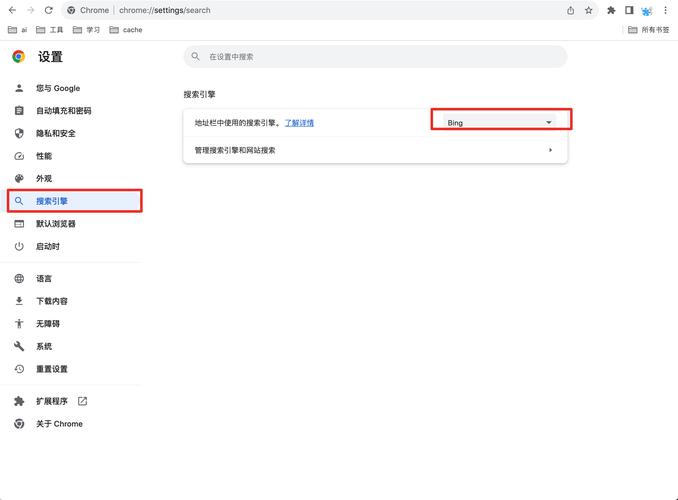Viewport: 678px width, 500px height.
Task: Click the clipboard icon for 自动填充和密码
Action: (x=19, y=111)
